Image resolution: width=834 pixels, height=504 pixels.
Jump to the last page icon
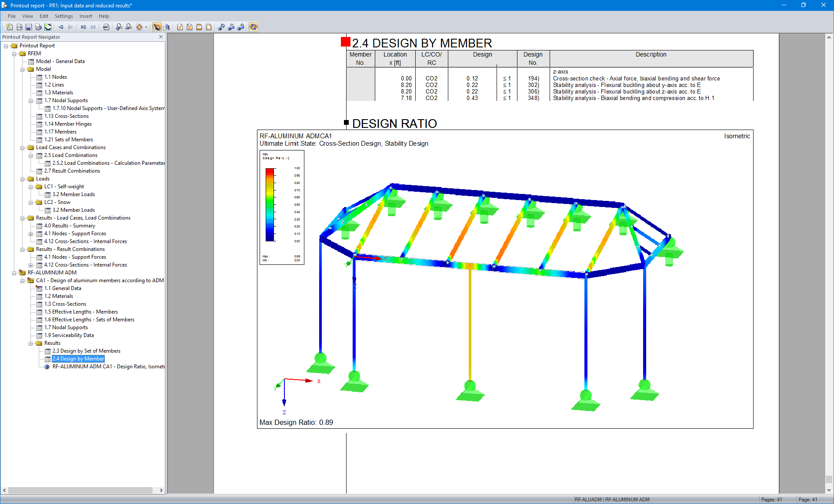[93, 27]
